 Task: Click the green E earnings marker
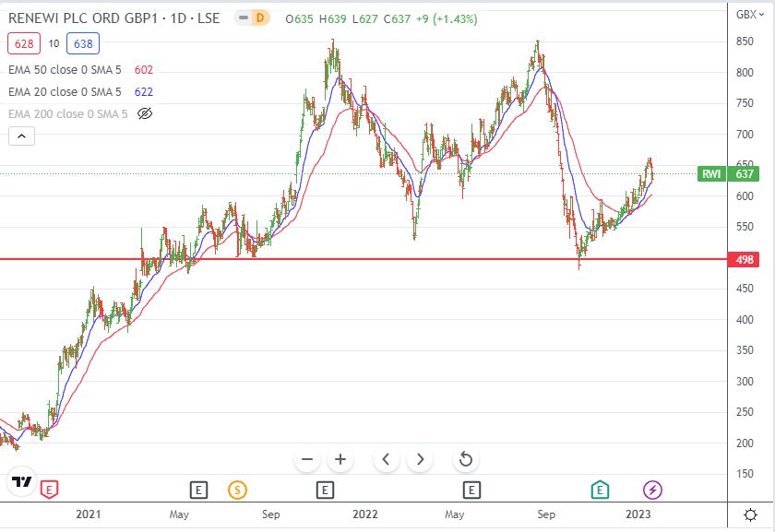click(x=600, y=490)
